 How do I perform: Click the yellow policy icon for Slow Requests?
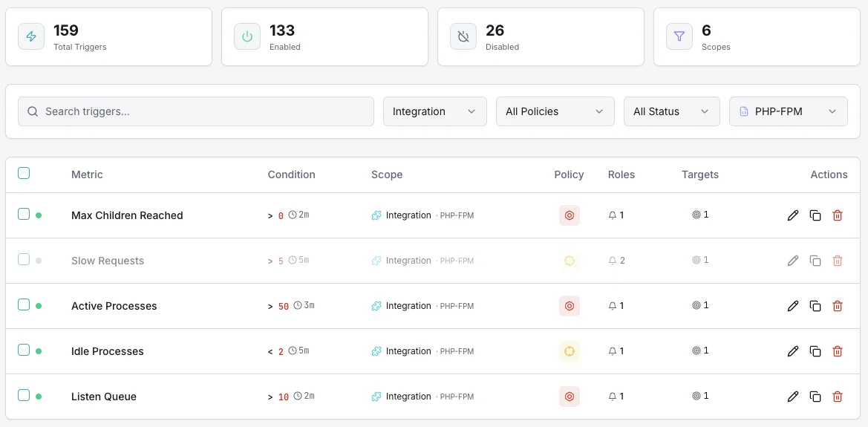[x=569, y=261]
